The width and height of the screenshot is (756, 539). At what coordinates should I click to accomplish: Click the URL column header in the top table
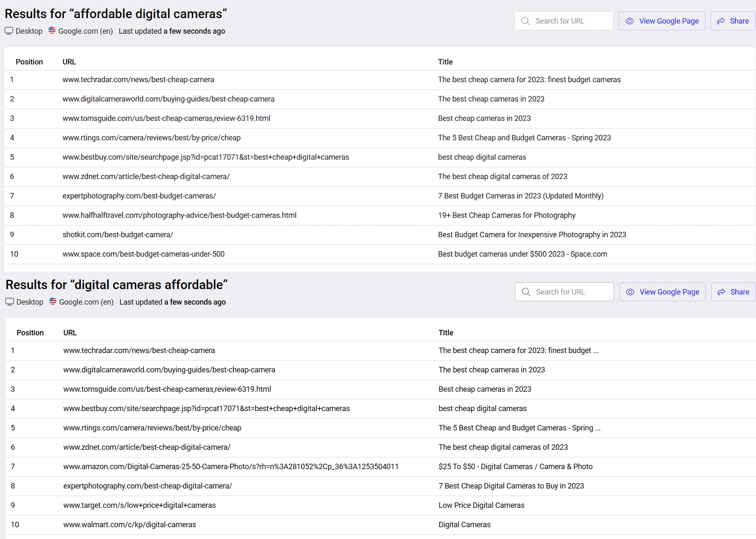click(69, 62)
